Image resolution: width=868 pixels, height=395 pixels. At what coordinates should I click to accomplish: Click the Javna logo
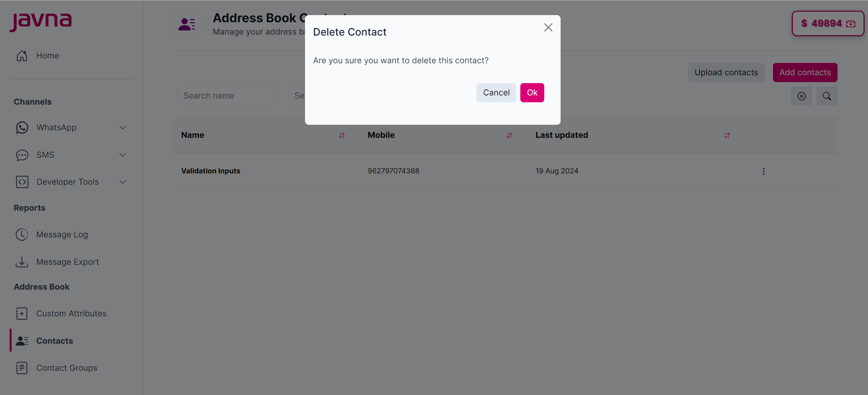[x=41, y=22]
